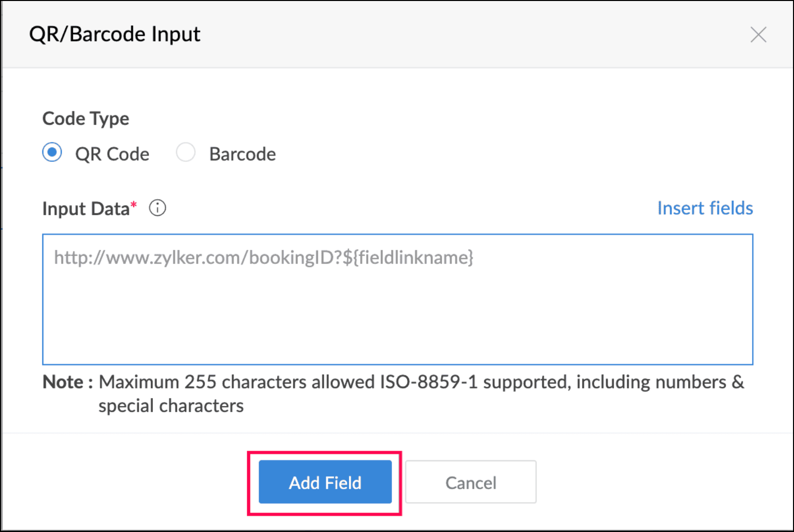The height and width of the screenshot is (532, 794).
Task: Select the QR Code radio button
Action: pyautogui.click(x=52, y=152)
